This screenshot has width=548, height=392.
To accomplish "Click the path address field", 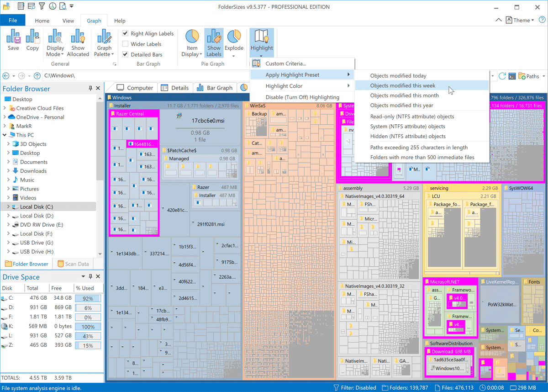I will tap(265, 76).
